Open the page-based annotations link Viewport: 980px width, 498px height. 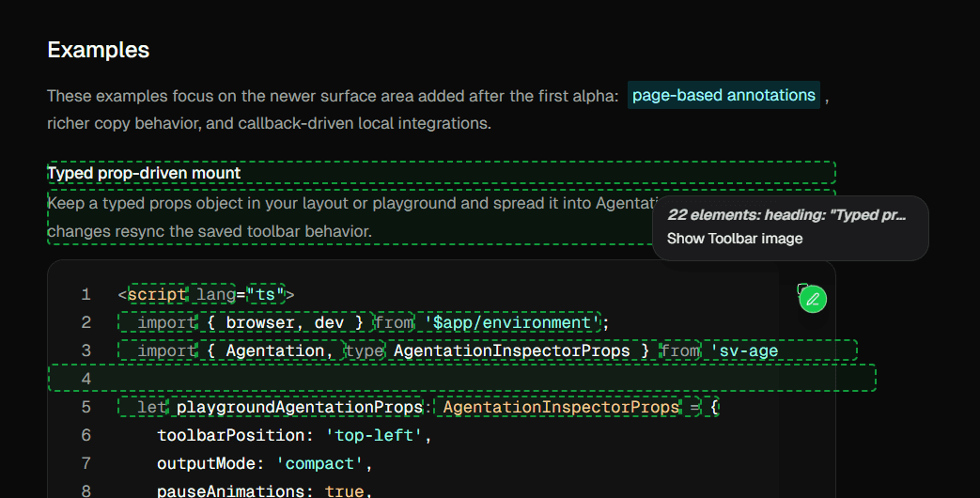[x=723, y=95]
